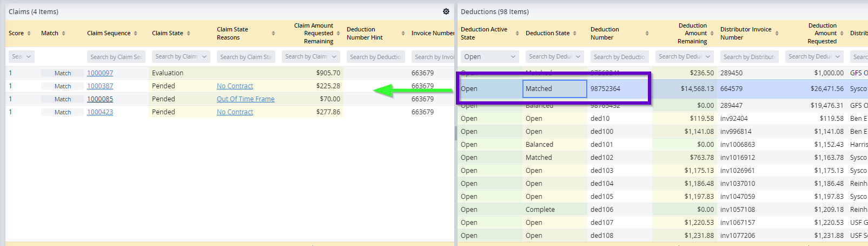Select the ded102 deduction row
The image size is (868, 246).
click(601, 158)
